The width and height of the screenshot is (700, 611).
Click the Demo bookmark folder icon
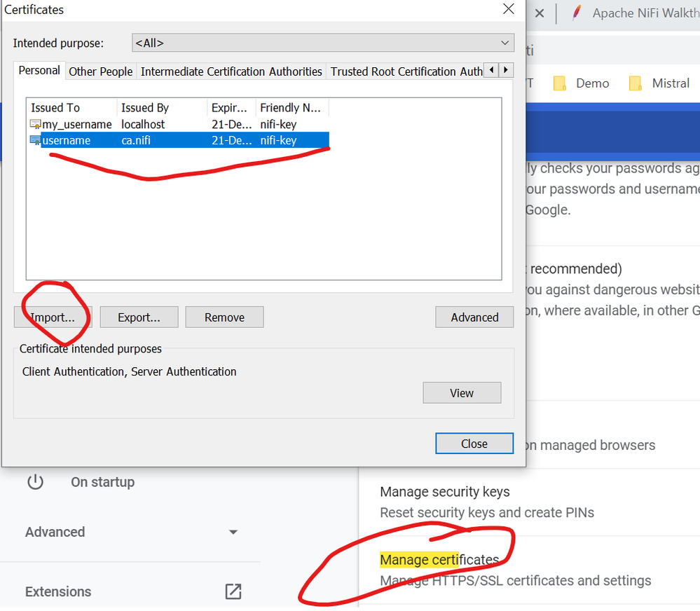click(x=559, y=83)
